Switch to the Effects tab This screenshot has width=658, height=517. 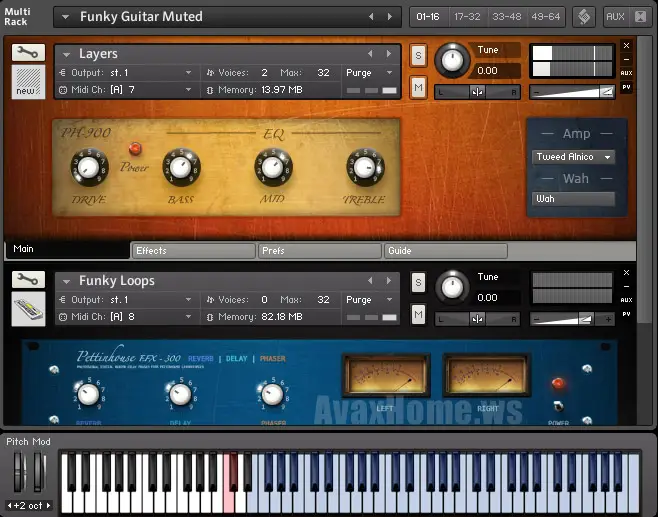point(193,251)
